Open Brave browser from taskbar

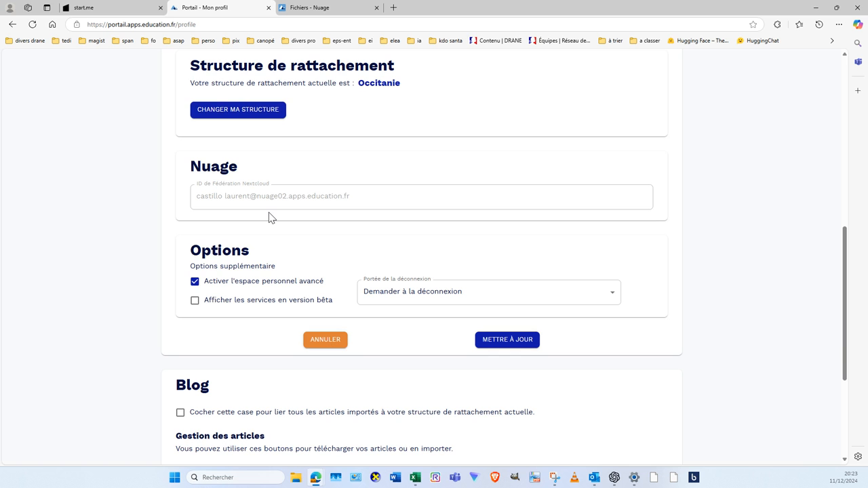[494, 477]
